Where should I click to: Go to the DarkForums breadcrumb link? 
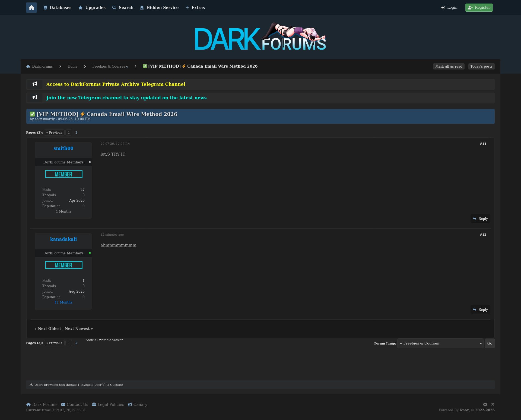point(40,67)
